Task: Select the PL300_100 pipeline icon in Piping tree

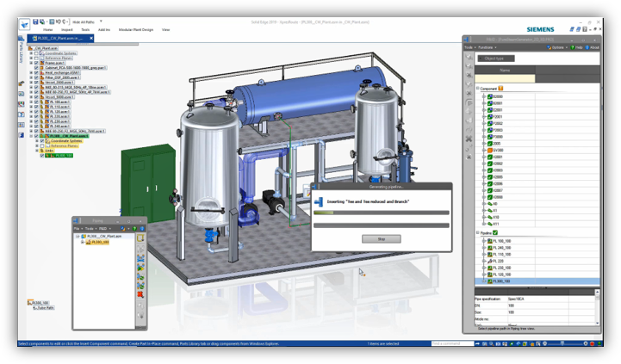Action: tap(88, 243)
